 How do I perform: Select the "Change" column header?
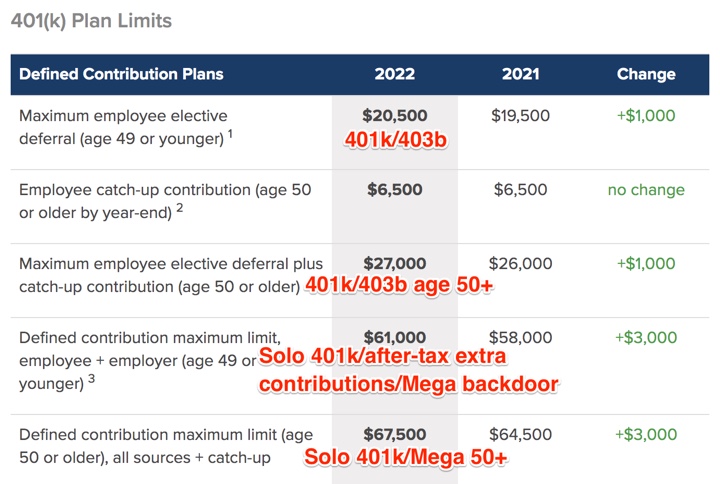point(646,74)
